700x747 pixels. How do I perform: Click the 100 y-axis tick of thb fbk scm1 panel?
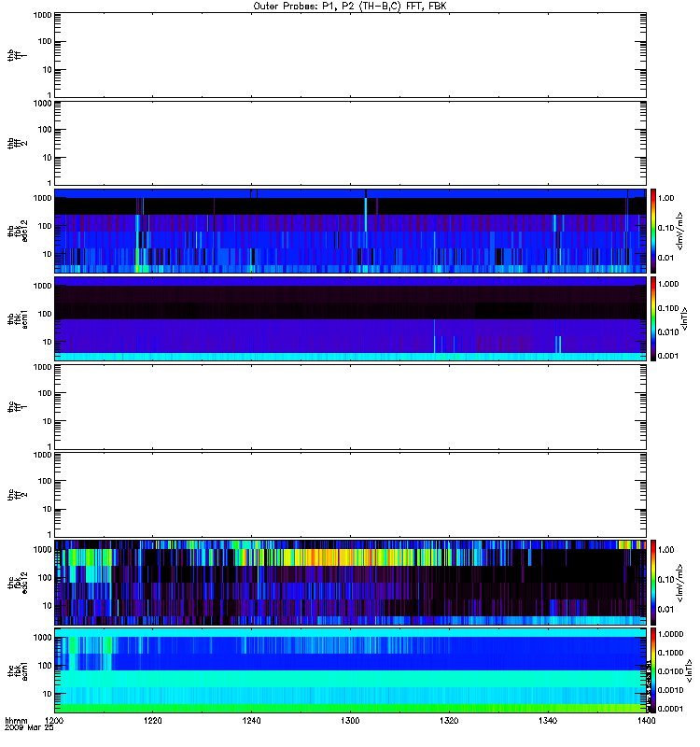[x=45, y=314]
